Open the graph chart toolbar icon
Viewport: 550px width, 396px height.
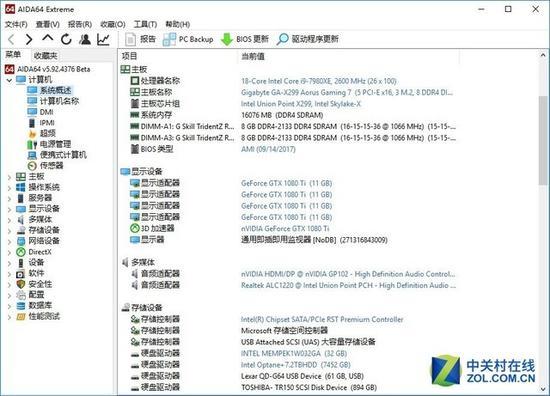click(103, 39)
